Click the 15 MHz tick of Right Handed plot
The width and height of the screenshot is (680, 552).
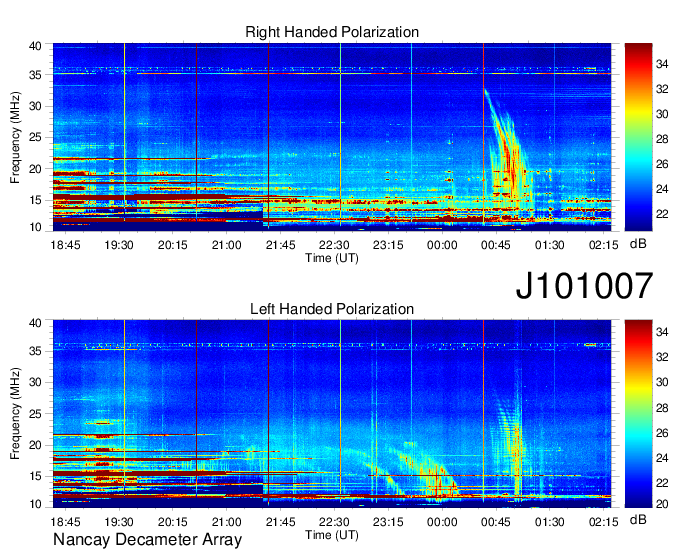click(x=36, y=200)
